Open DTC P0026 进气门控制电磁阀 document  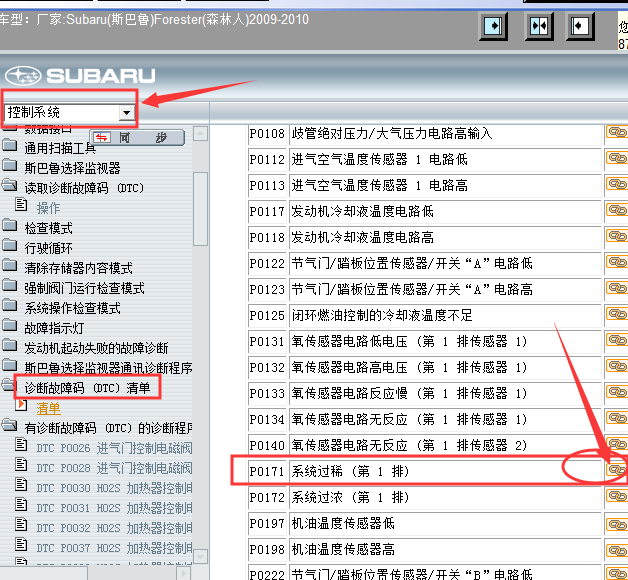(x=114, y=448)
